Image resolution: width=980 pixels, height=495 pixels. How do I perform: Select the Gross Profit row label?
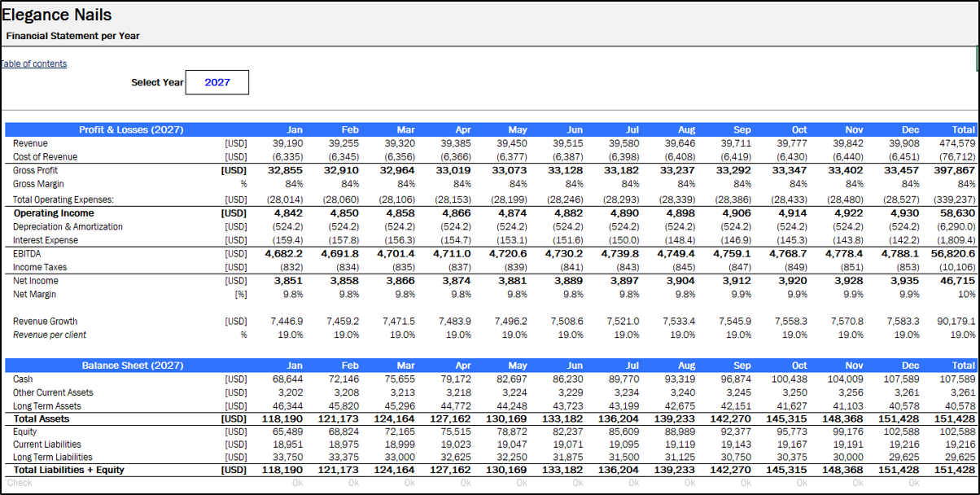pyautogui.click(x=35, y=170)
